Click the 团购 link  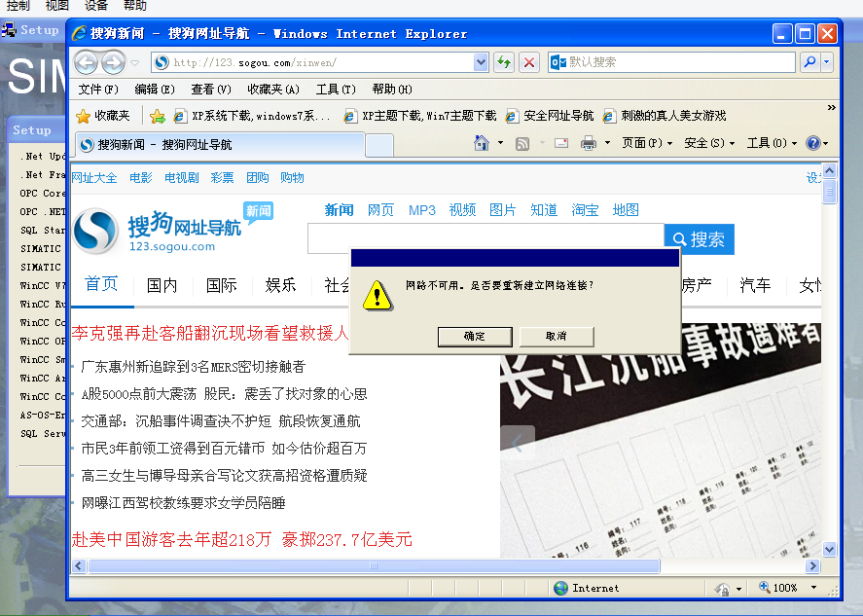coord(258,178)
